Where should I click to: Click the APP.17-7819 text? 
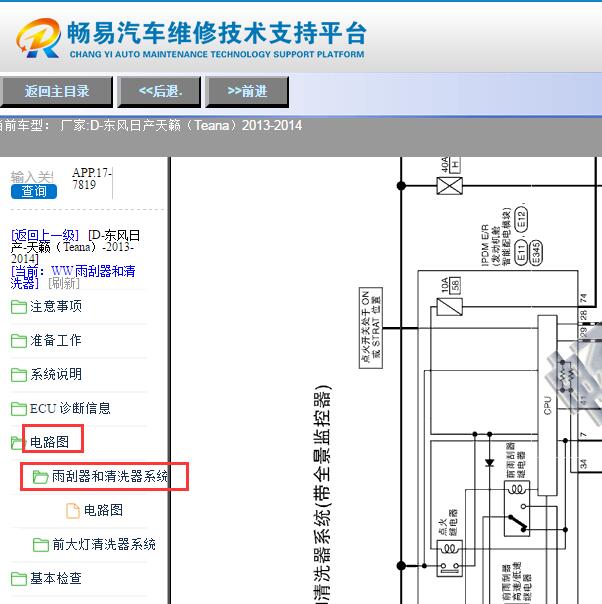tap(92, 179)
